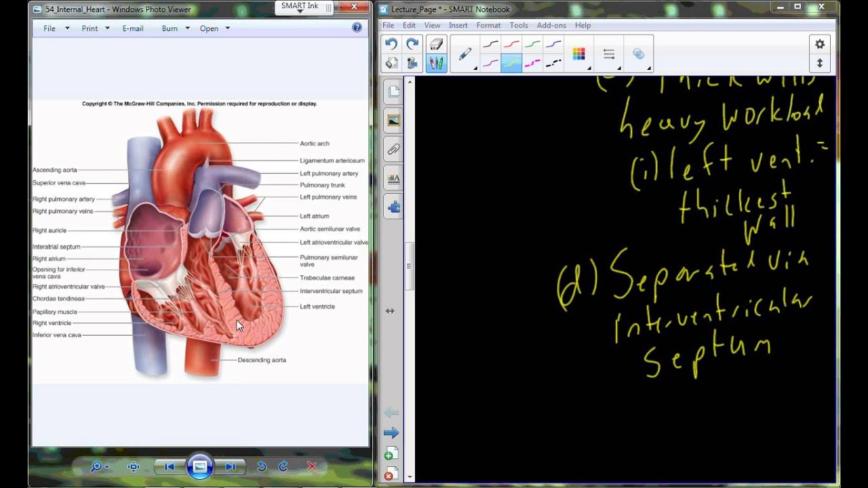Open Add-ons menu in SMART Notebook
The image size is (868, 488).
click(x=551, y=25)
